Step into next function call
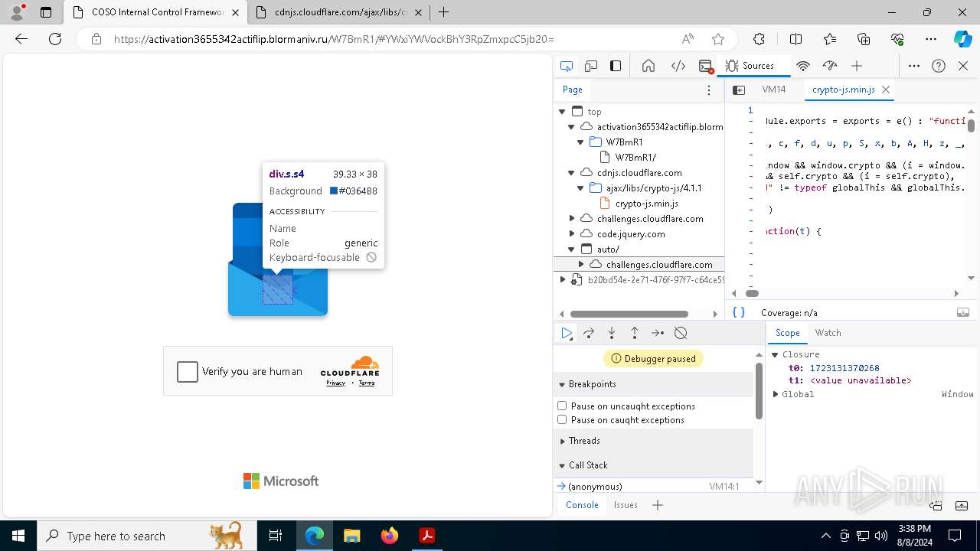Image resolution: width=980 pixels, height=551 pixels. point(612,333)
